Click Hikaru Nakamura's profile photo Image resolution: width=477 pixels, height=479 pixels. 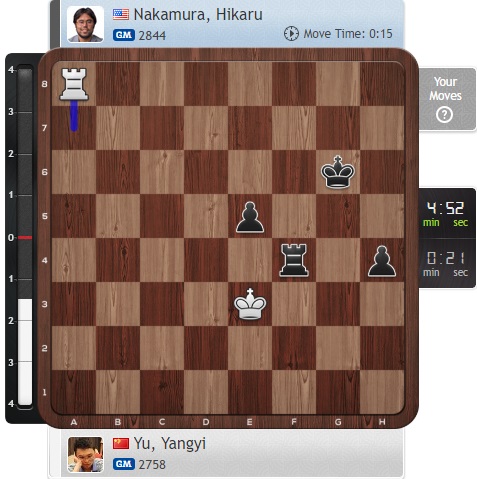point(85,24)
